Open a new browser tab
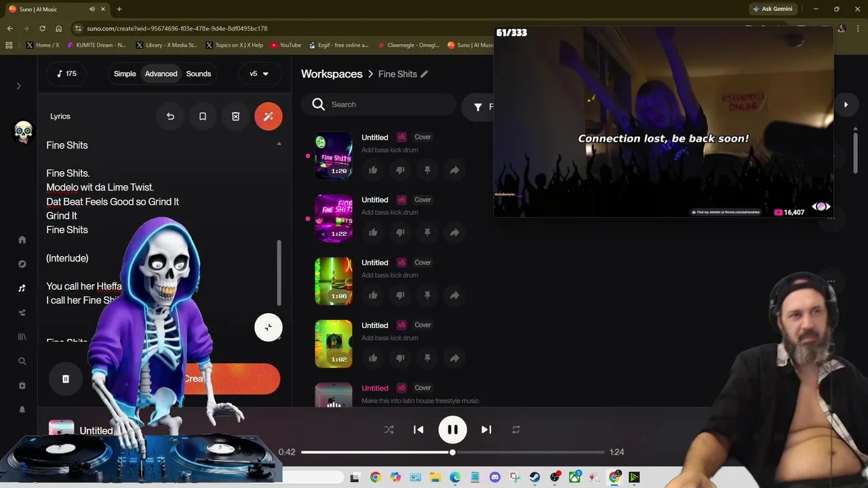The height and width of the screenshot is (488, 868). coord(119,9)
